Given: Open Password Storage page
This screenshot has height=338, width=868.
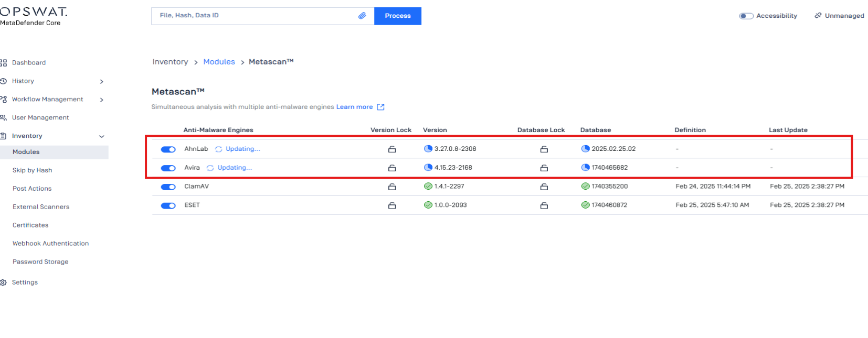Looking at the screenshot, I should pos(40,262).
